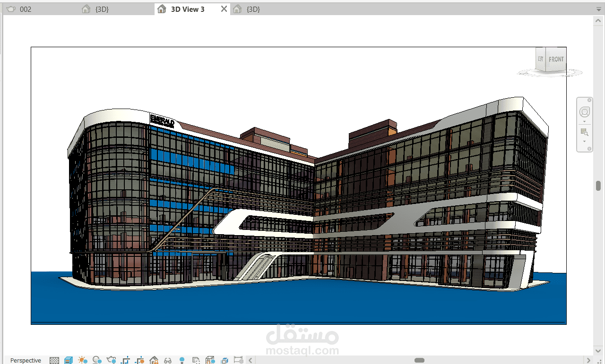Click the locked 3D view house icon

click(x=154, y=360)
